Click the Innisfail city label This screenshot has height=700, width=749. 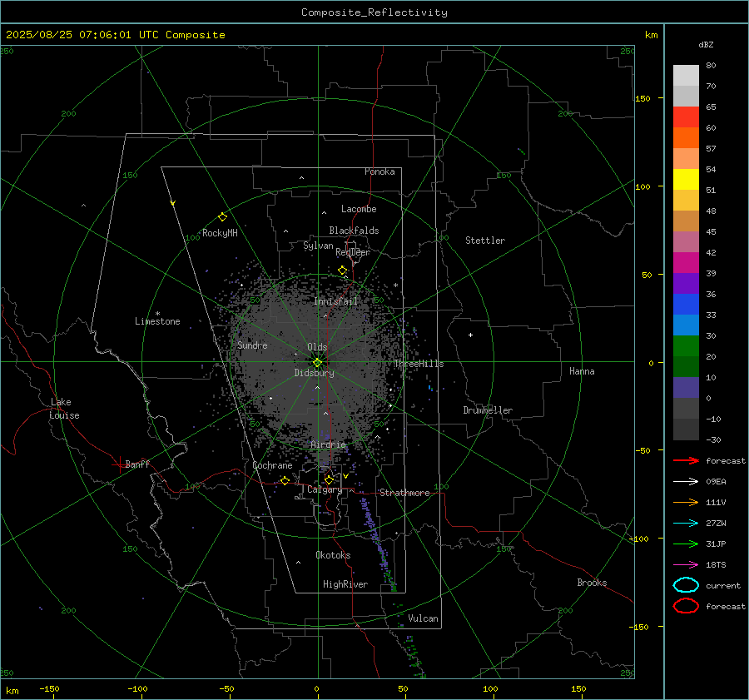coord(335,301)
